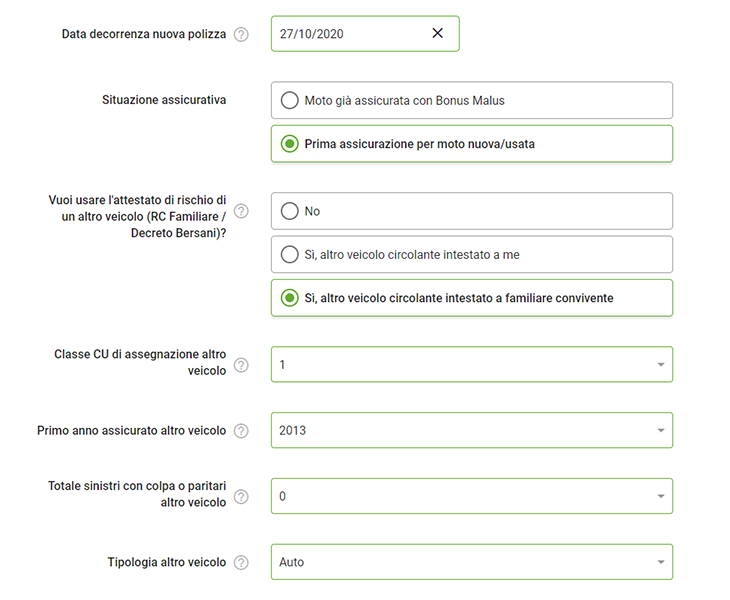Screen dimensions: 730x600
Task: Click the Data decorrenza nuova polizza label
Action: coord(144,34)
